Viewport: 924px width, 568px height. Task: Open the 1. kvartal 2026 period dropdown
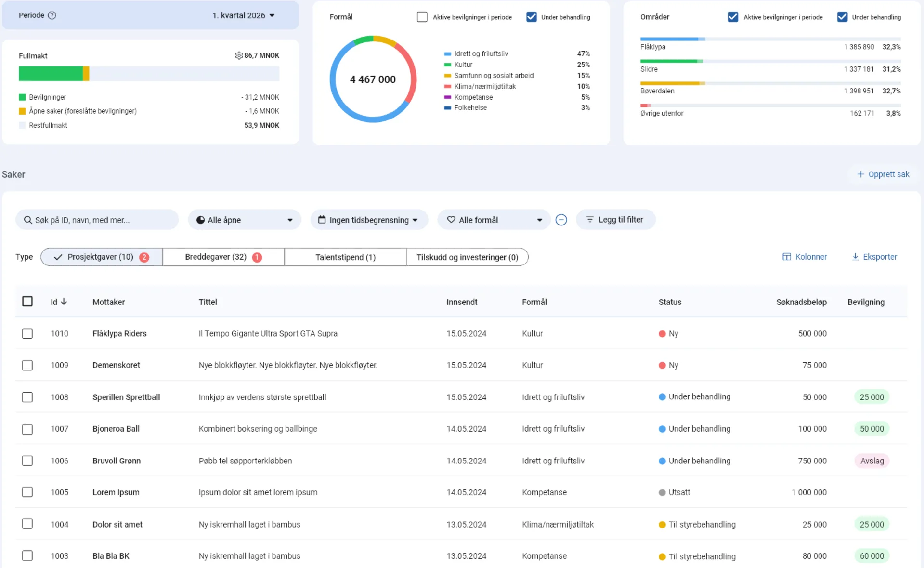[243, 15]
